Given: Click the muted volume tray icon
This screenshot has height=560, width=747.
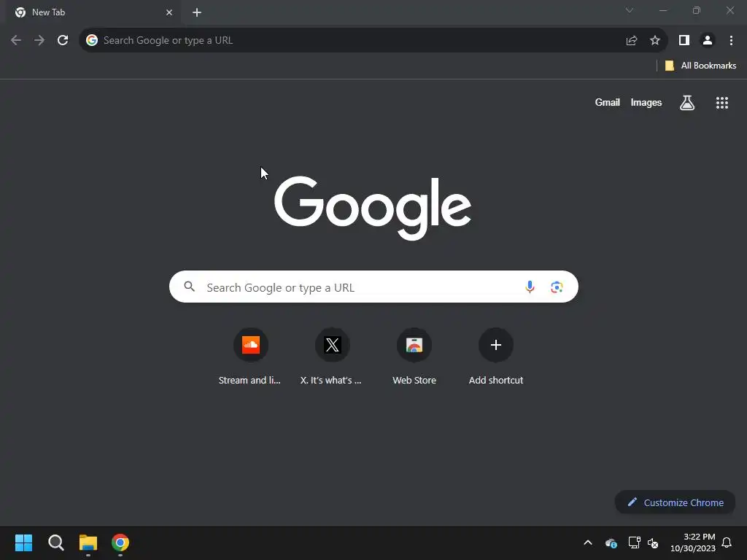Looking at the screenshot, I should pyautogui.click(x=653, y=542).
